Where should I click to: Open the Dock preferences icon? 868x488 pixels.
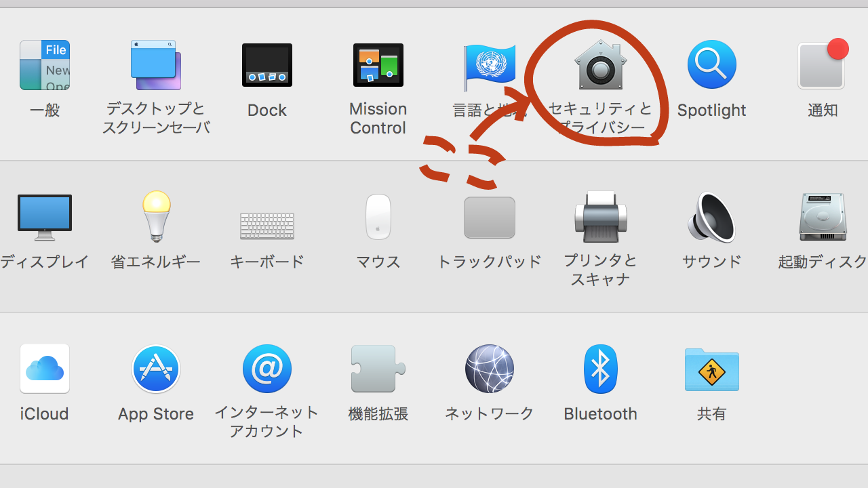coord(267,65)
